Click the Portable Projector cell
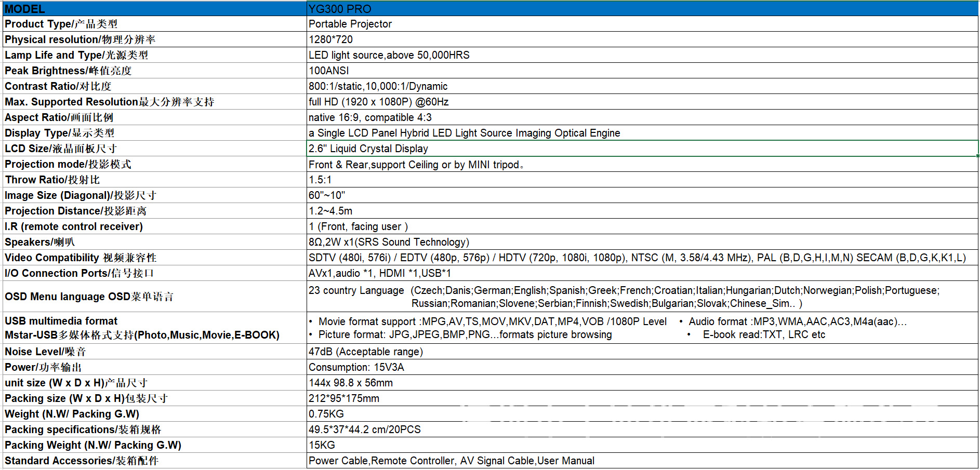The image size is (980, 470). coord(642,24)
